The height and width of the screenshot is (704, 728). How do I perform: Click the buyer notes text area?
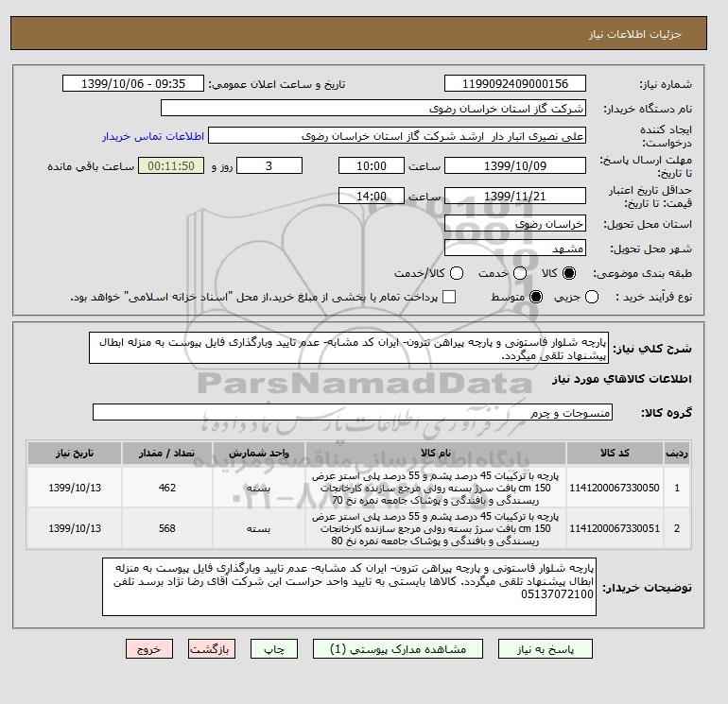click(349, 587)
